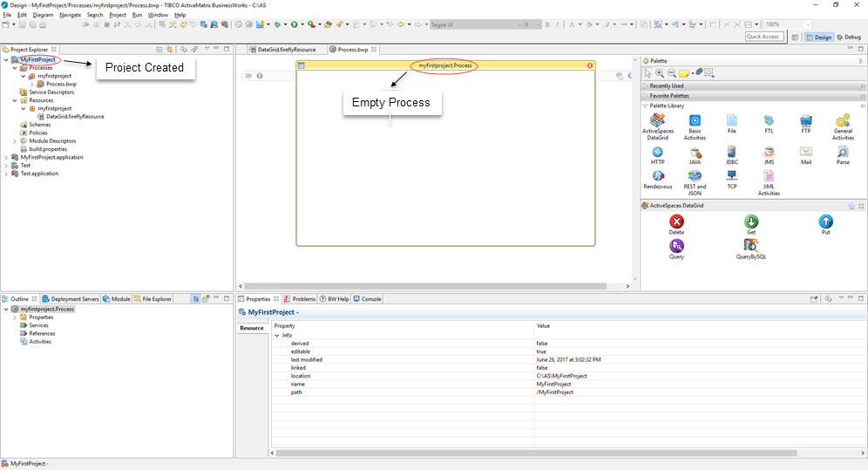Open the zoom percentage dropdown
This screenshot has width=868, height=470.
click(x=807, y=24)
